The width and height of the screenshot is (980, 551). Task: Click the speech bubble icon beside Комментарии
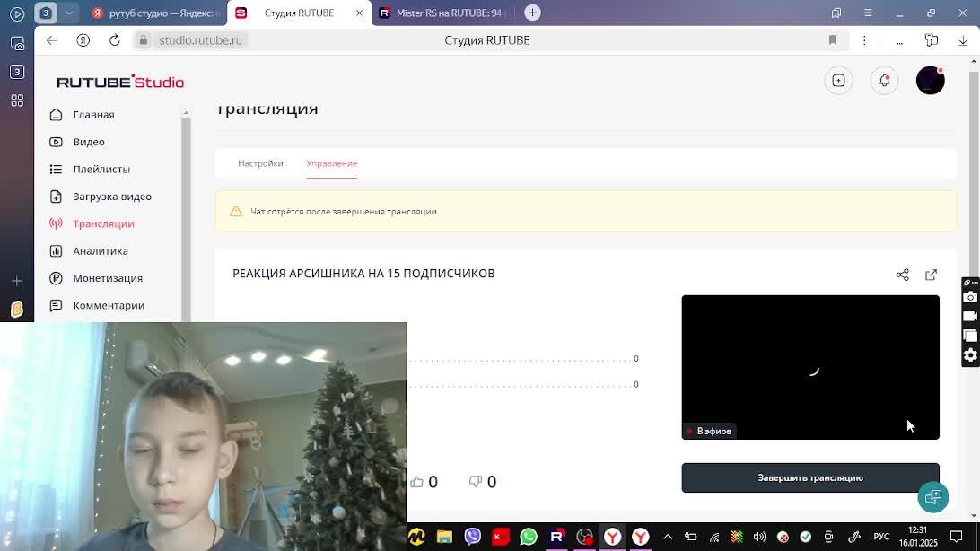tap(56, 305)
